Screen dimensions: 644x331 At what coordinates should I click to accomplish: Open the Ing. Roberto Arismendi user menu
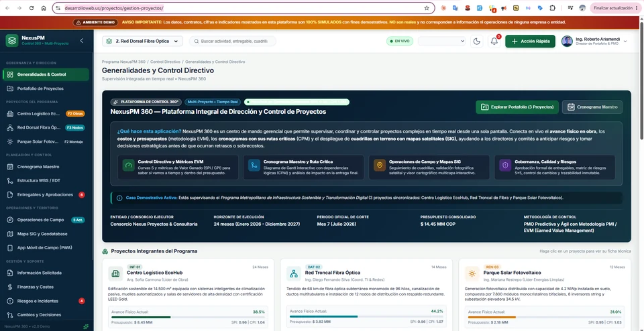click(x=595, y=41)
